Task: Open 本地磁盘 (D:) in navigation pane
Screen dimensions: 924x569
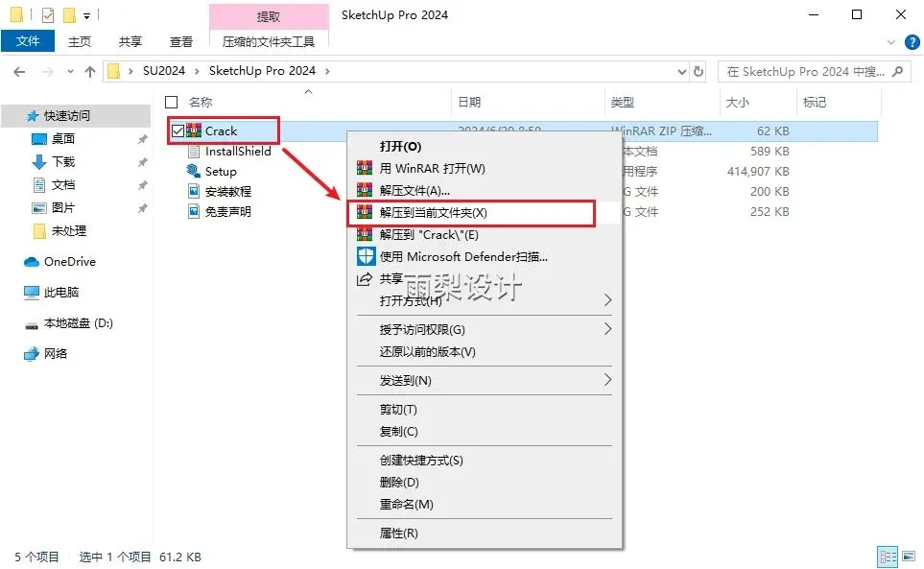Action: pyautogui.click(x=79, y=322)
